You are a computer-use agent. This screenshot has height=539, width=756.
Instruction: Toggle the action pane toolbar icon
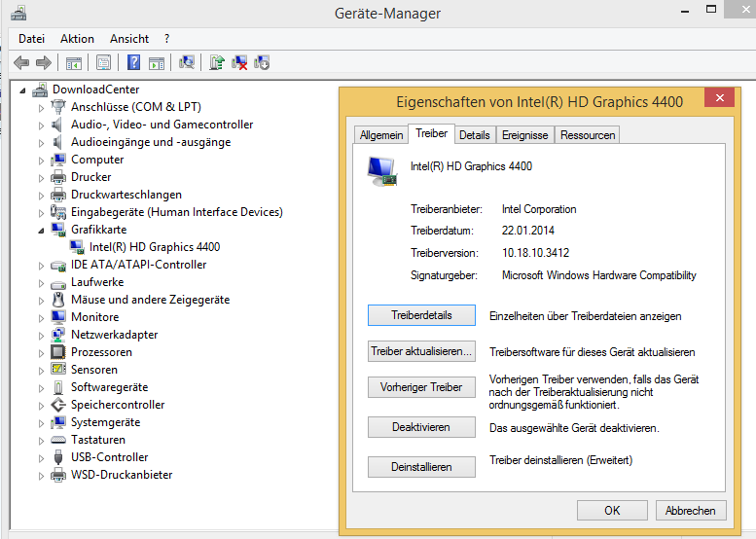157,62
